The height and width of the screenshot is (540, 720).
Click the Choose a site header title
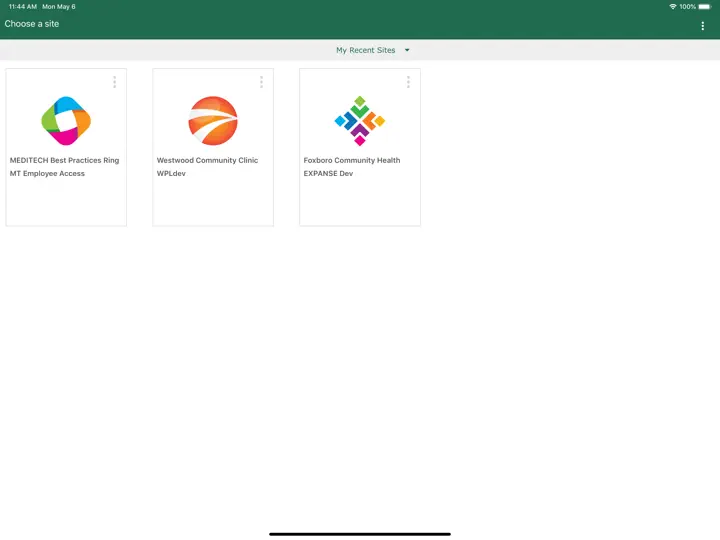(32, 24)
